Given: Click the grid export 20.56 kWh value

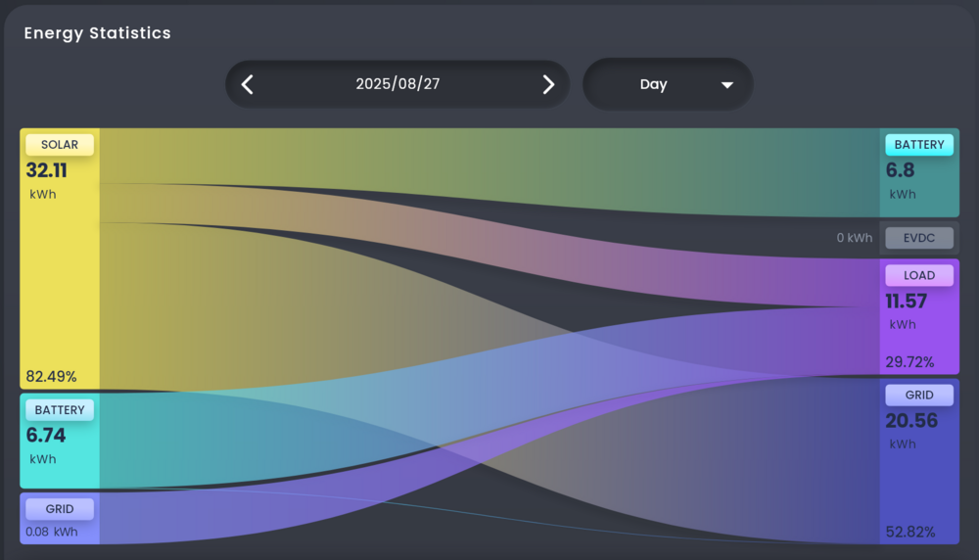Looking at the screenshot, I should pos(911,421).
